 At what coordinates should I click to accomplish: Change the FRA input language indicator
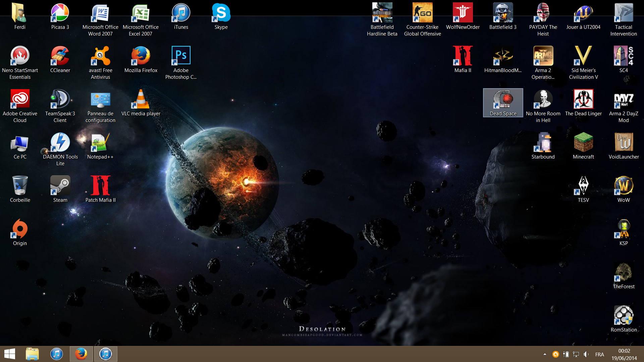click(599, 354)
